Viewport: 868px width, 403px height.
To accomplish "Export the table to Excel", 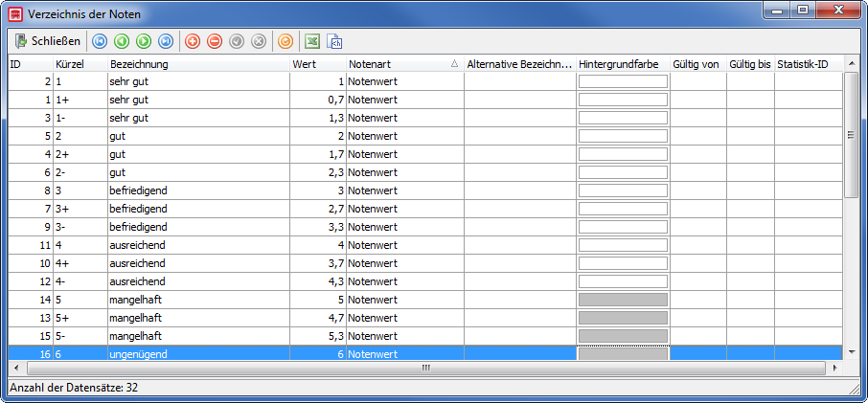I will click(312, 41).
